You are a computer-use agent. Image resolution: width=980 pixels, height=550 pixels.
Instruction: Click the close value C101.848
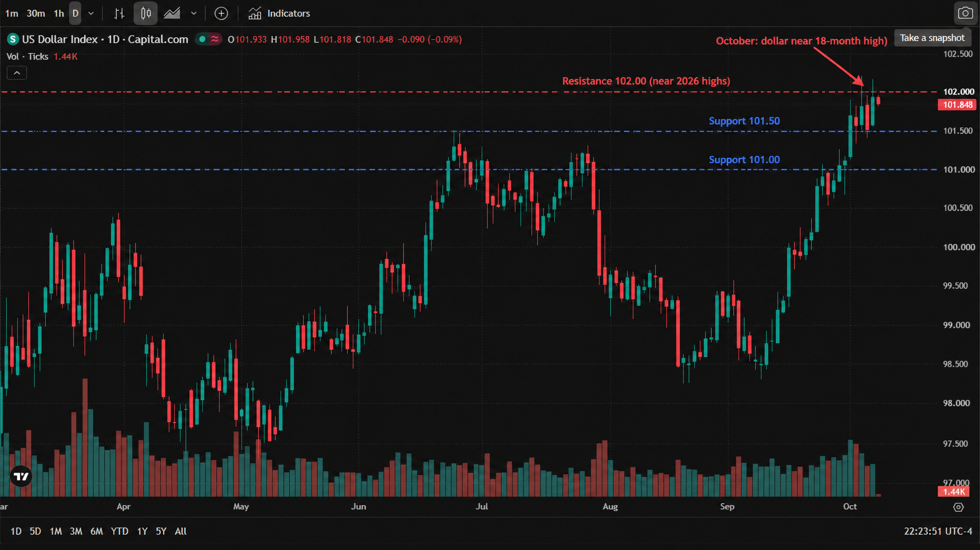374,39
